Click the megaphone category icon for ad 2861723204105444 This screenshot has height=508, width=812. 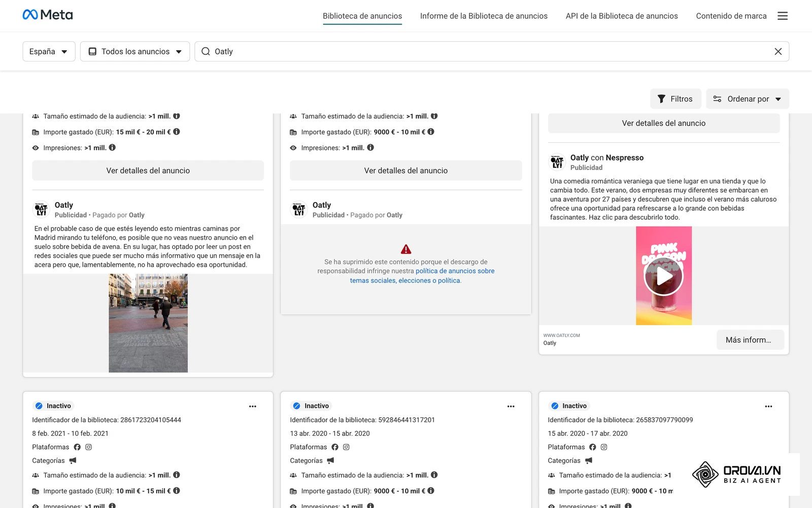(x=73, y=460)
